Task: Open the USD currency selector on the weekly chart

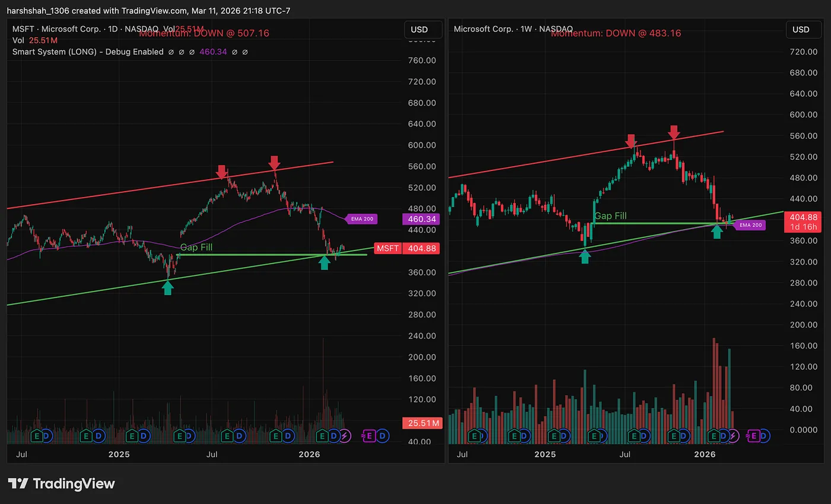Action: click(x=805, y=30)
